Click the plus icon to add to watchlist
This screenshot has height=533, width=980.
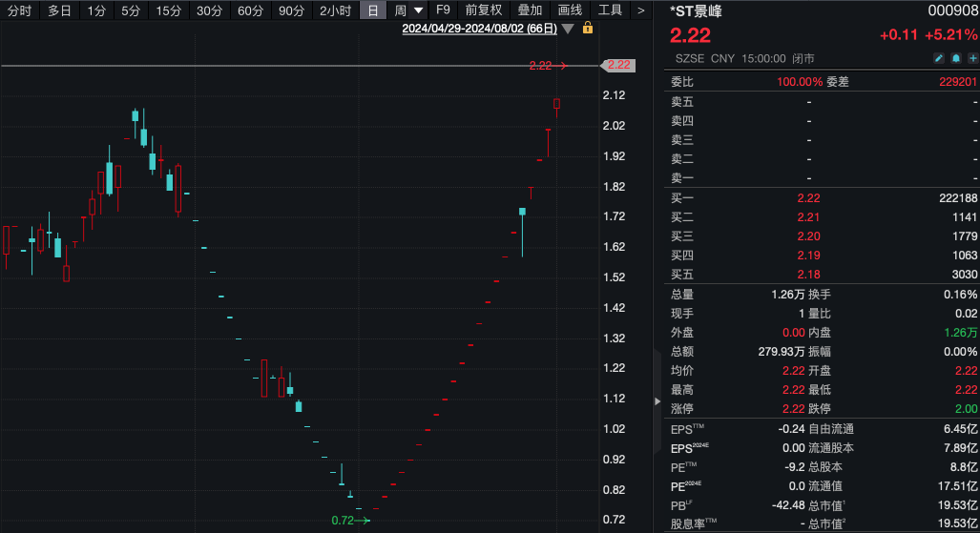[x=971, y=58]
